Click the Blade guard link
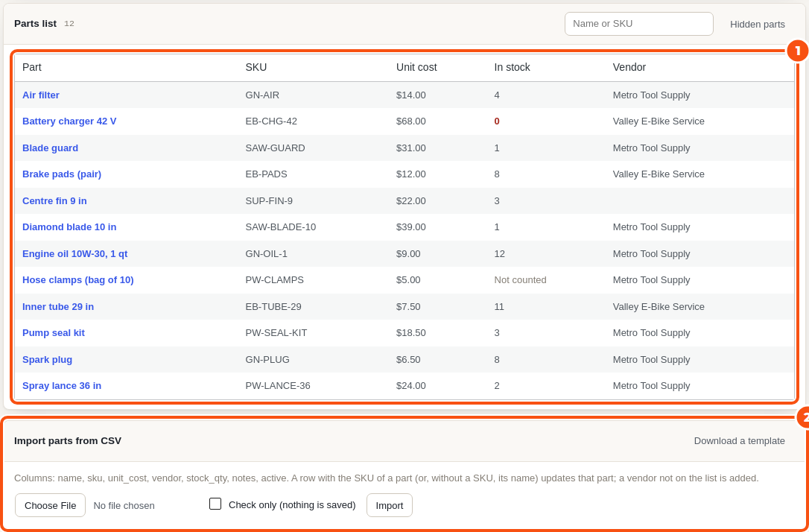 coord(50,148)
